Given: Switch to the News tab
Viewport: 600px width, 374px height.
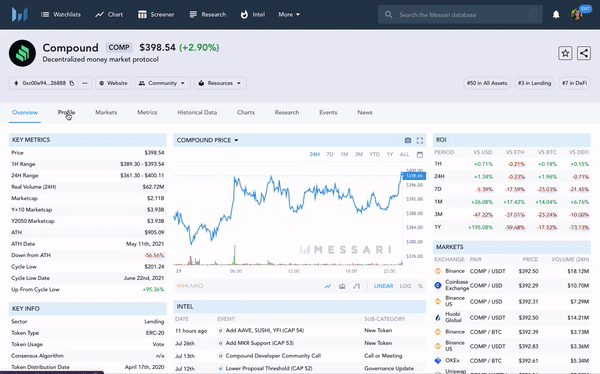Looking at the screenshot, I should coord(365,113).
